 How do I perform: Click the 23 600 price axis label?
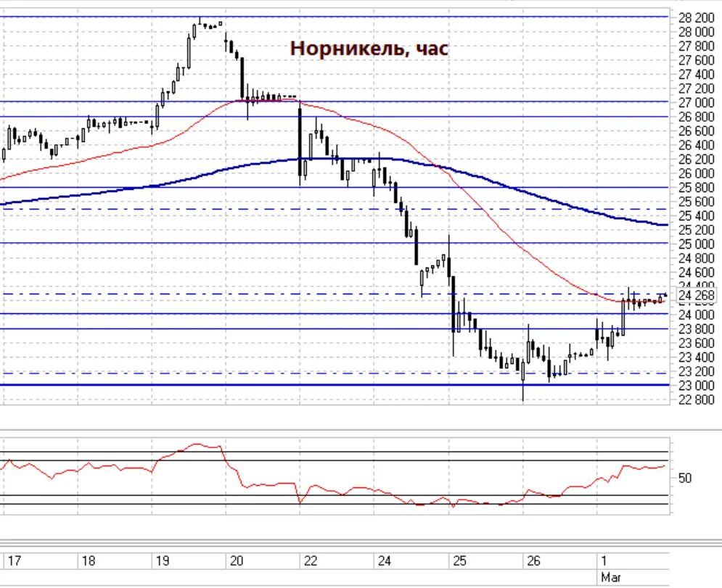tap(696, 343)
